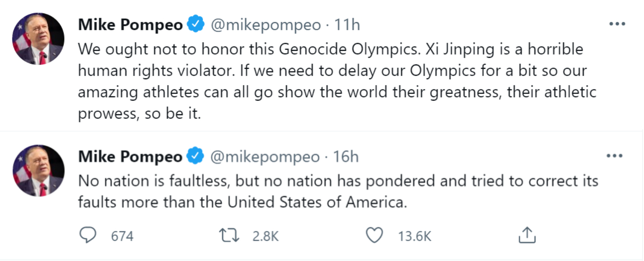The width and height of the screenshot is (644, 261).
Task: Click the reply speech bubble icon
Action: click(88, 235)
